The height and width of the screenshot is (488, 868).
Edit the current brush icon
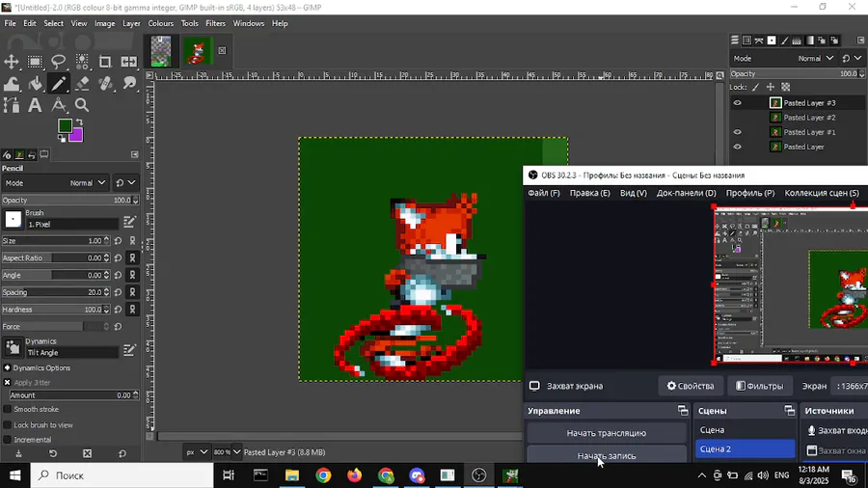click(129, 222)
